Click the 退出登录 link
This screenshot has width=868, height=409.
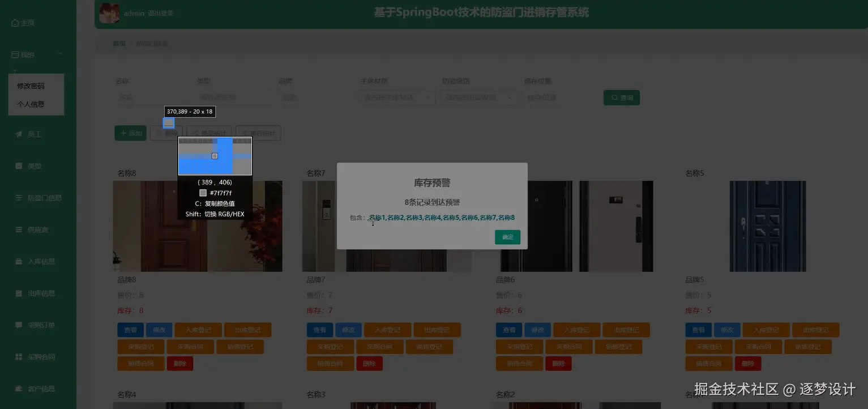[161, 13]
